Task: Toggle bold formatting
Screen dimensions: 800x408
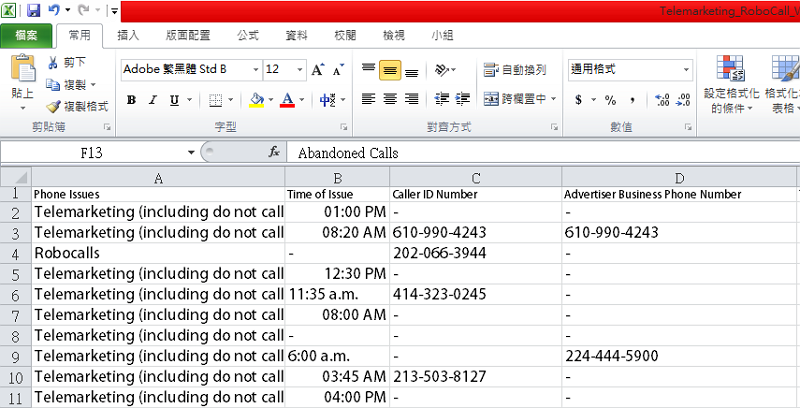Action: click(131, 100)
